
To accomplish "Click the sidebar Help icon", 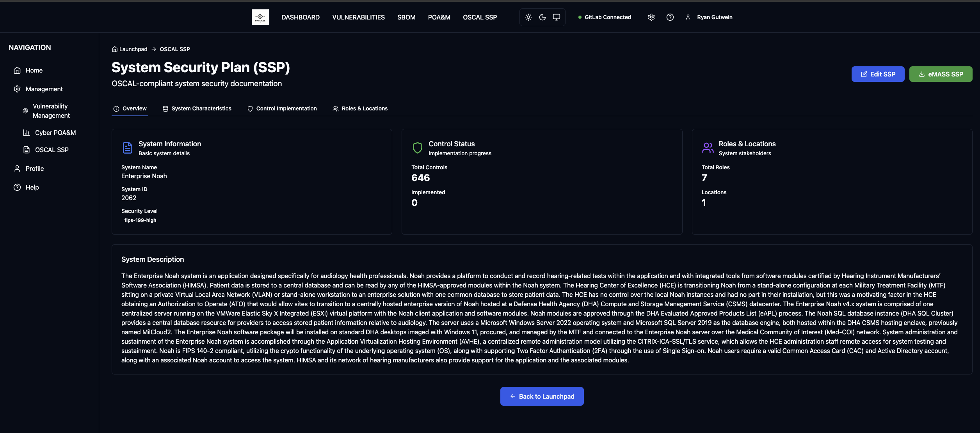I will (17, 187).
